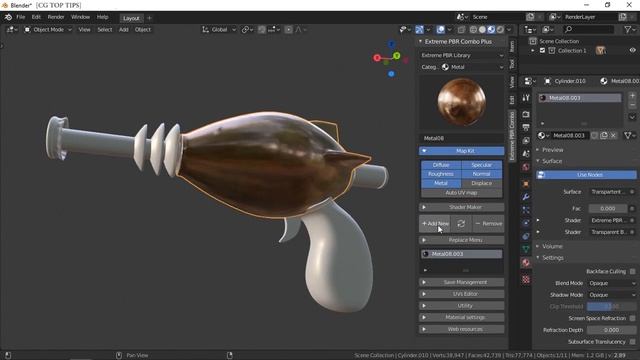Open Global transform orientation dropdown
Screen dimensions: 640x360
click(219, 29)
